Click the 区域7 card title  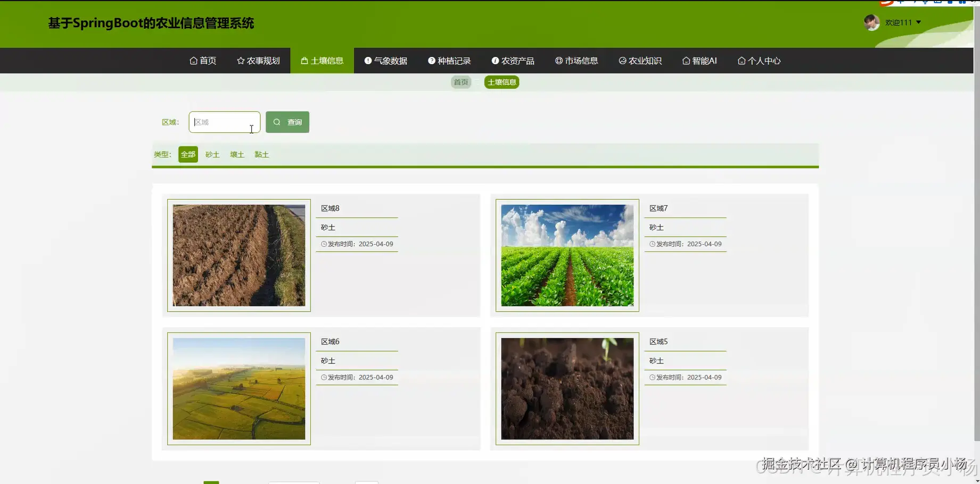(658, 208)
